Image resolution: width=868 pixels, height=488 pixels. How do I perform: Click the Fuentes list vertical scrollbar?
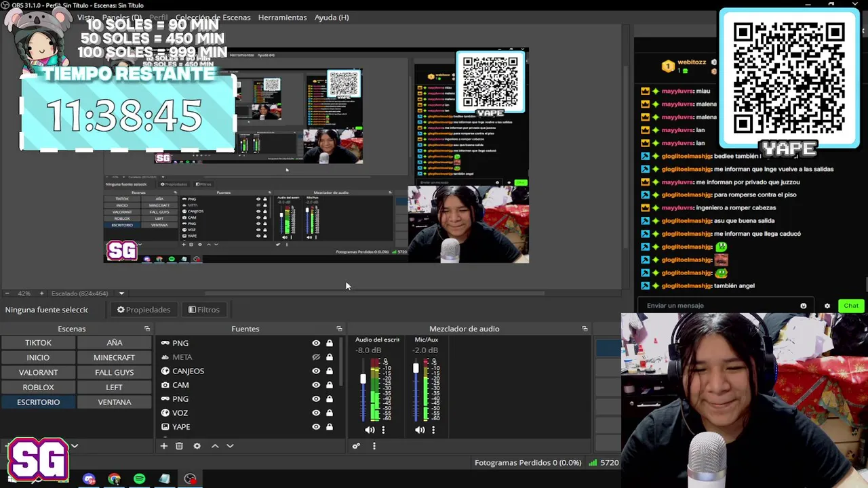[x=341, y=363]
